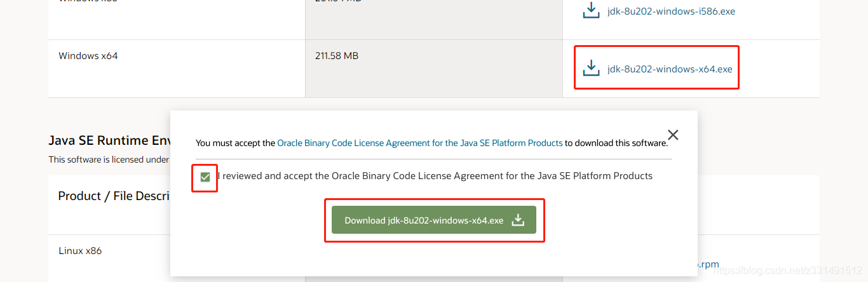Click download icon beside jdk-8u202-windows-x64.exe
868x282 pixels.
[592, 68]
